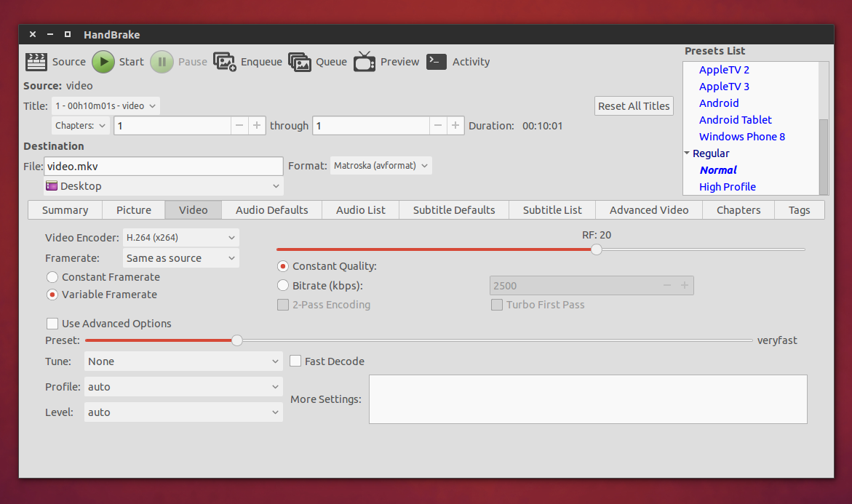This screenshot has width=852, height=504.
Task: Select the High Profile preset
Action: point(727,187)
